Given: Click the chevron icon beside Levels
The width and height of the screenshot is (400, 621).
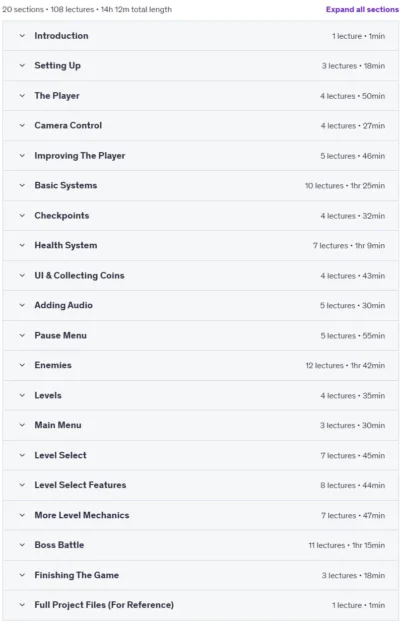Looking at the screenshot, I should pos(22,395).
